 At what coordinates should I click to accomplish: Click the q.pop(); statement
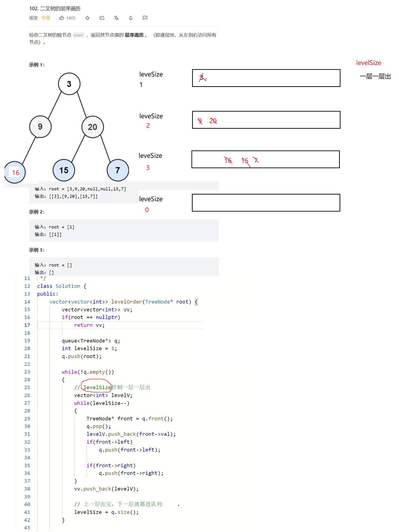[x=99, y=426]
